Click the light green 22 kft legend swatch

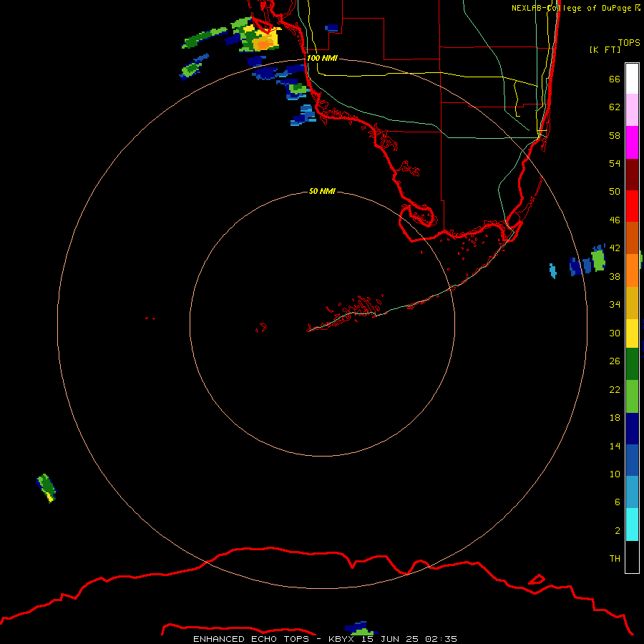point(632,396)
